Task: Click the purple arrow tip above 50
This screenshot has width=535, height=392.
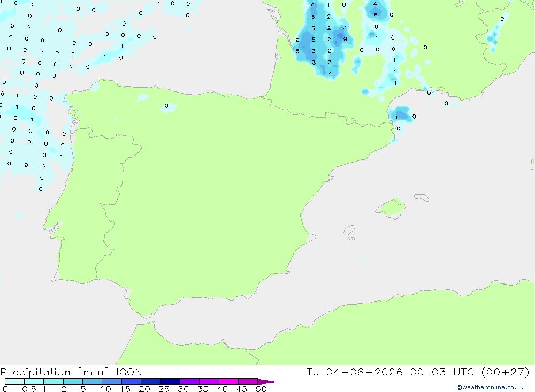Action: click(267, 382)
